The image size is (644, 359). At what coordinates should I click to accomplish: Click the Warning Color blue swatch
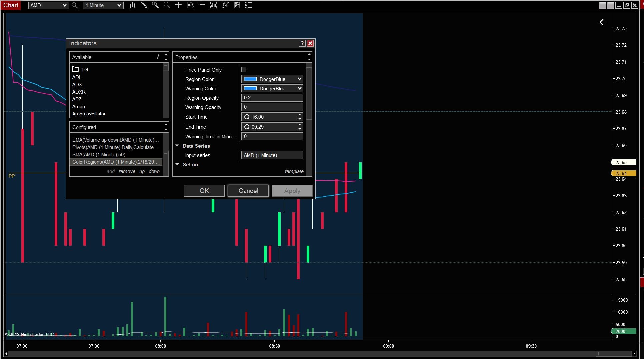(250, 88)
